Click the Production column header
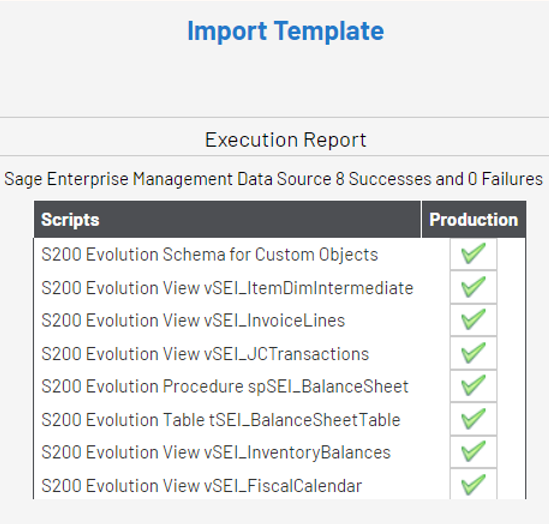The width and height of the screenshot is (549, 524). (474, 219)
